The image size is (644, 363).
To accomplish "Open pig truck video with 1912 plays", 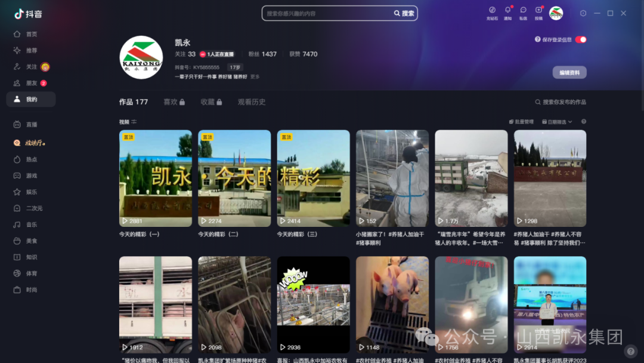I will click(x=155, y=304).
